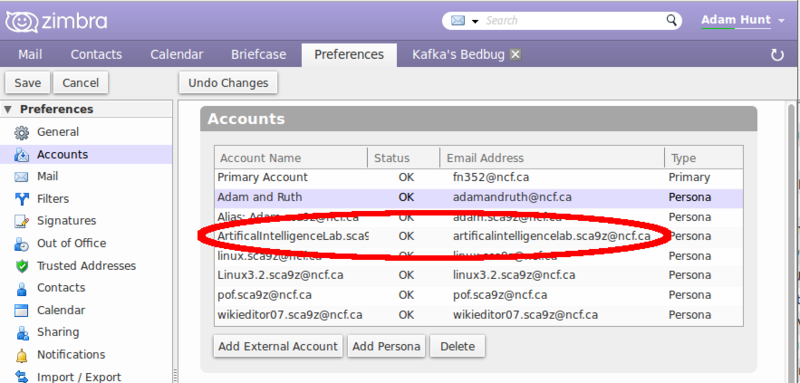Image resolution: width=800 pixels, height=383 pixels.
Task: Click into the Search input field
Action: point(574,20)
